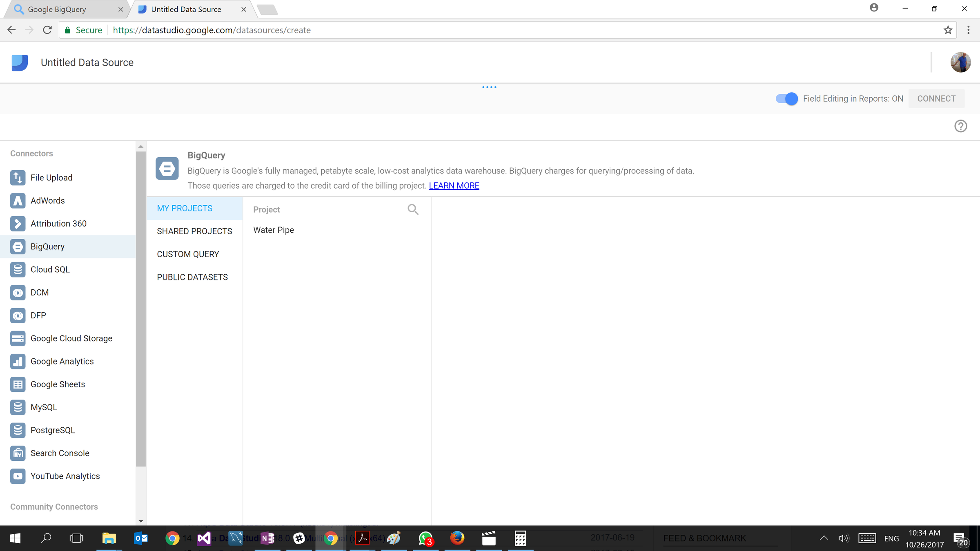Open the LEARN MORE link
The width and height of the screenshot is (980, 551).
coord(454,186)
